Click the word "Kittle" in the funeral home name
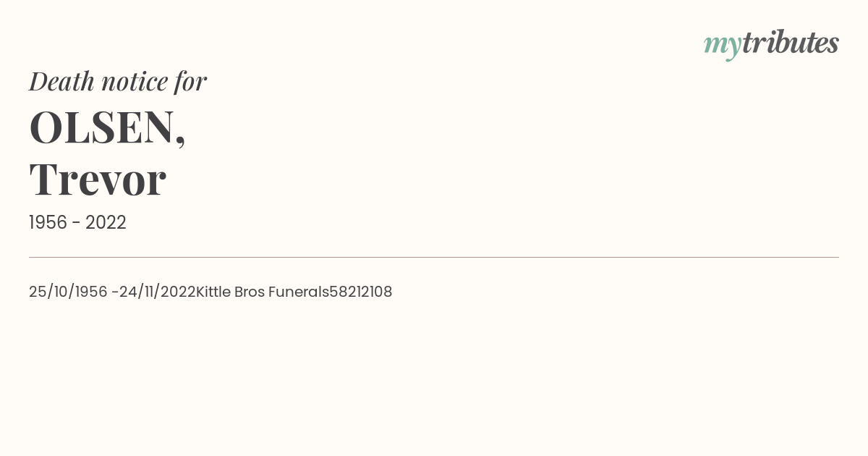 [x=213, y=292]
